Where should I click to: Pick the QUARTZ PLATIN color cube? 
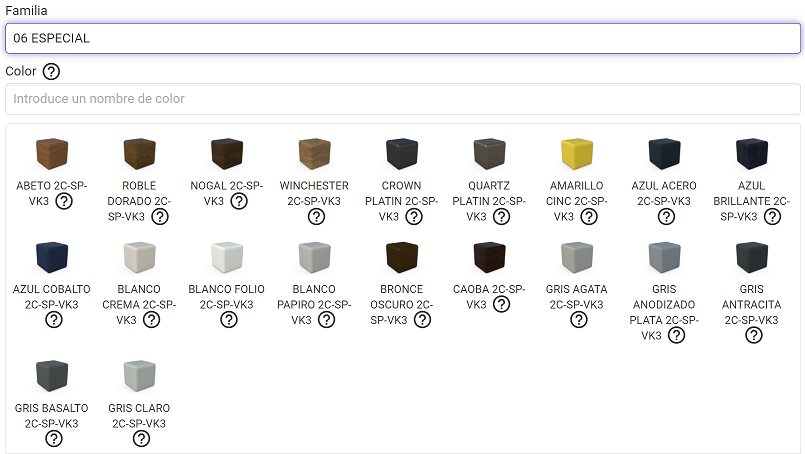point(490,155)
